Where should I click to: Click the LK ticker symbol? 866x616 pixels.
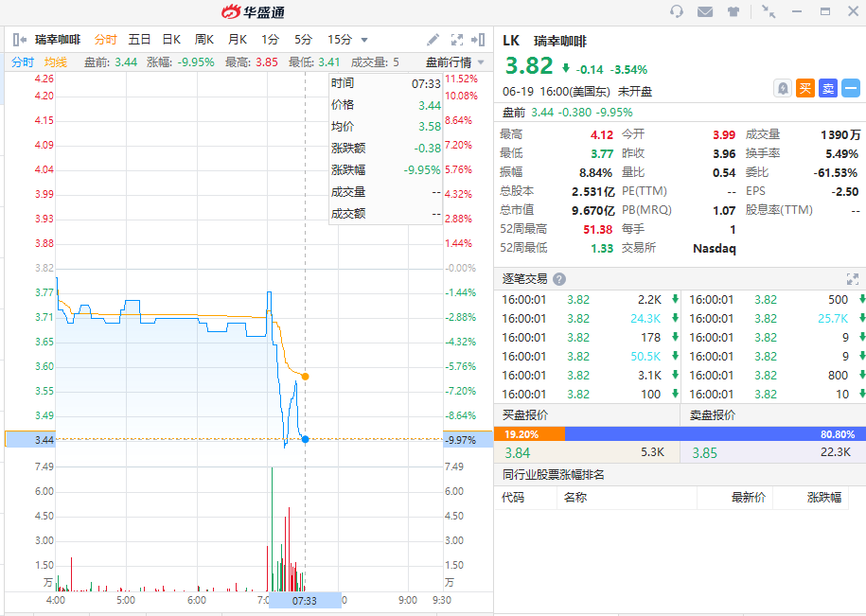tap(511, 41)
